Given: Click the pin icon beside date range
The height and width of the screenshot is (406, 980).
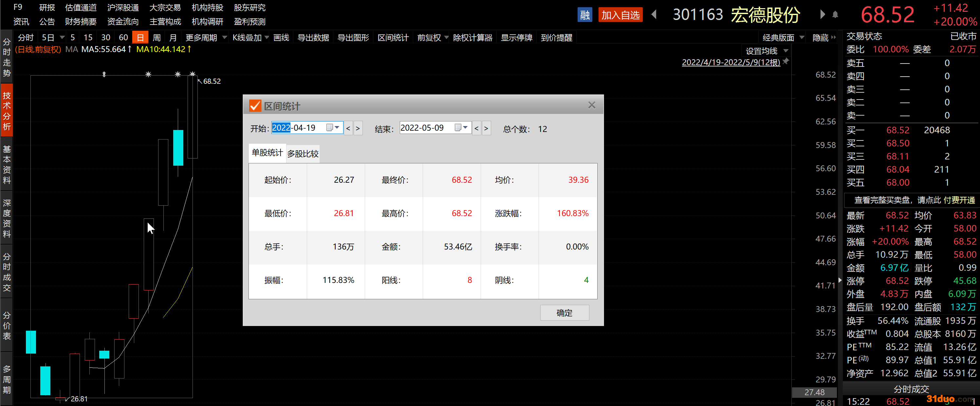Looking at the screenshot, I should click(x=786, y=61).
